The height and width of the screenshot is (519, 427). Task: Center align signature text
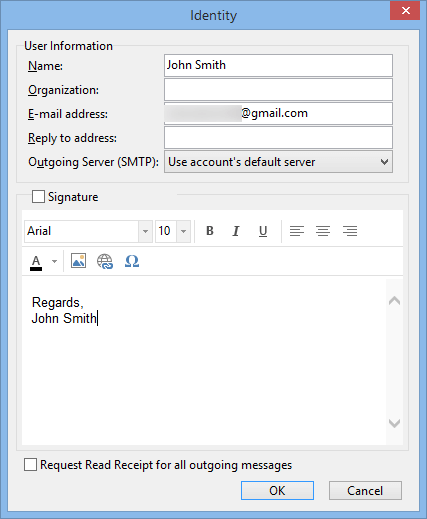point(323,231)
